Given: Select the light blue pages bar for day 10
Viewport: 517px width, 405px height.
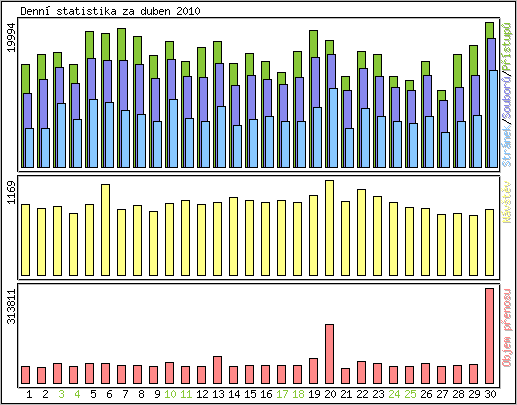Looking at the screenshot, I should [x=173, y=133].
